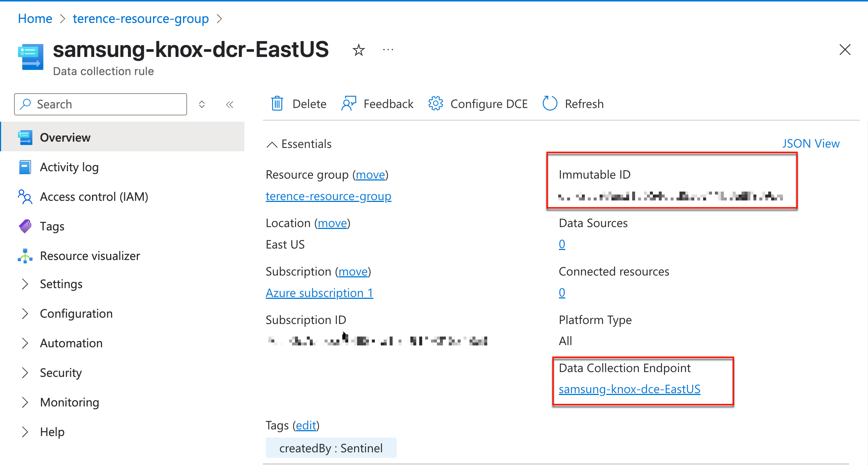This screenshot has width=868, height=466.
Task: Open the more options ellipsis in the title
Action: 388,50
